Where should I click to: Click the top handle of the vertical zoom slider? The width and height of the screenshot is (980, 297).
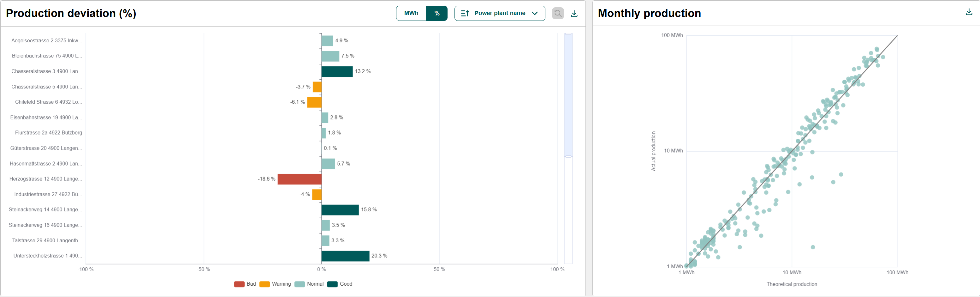point(568,34)
